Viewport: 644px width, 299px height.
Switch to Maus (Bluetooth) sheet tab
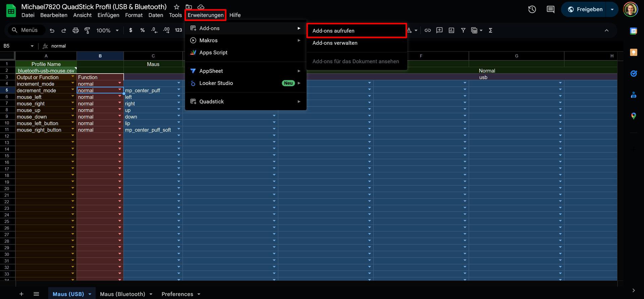tap(122, 294)
